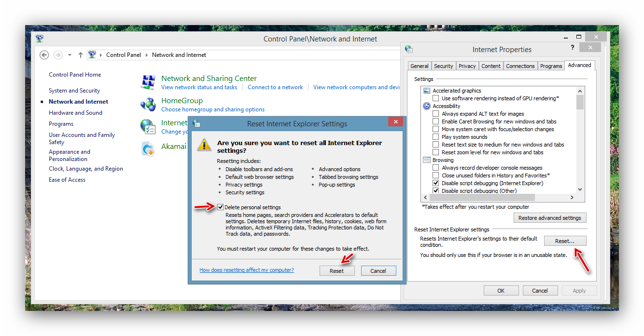644x336 pixels.
Task: Click Restore advanced settings button
Action: [550, 218]
